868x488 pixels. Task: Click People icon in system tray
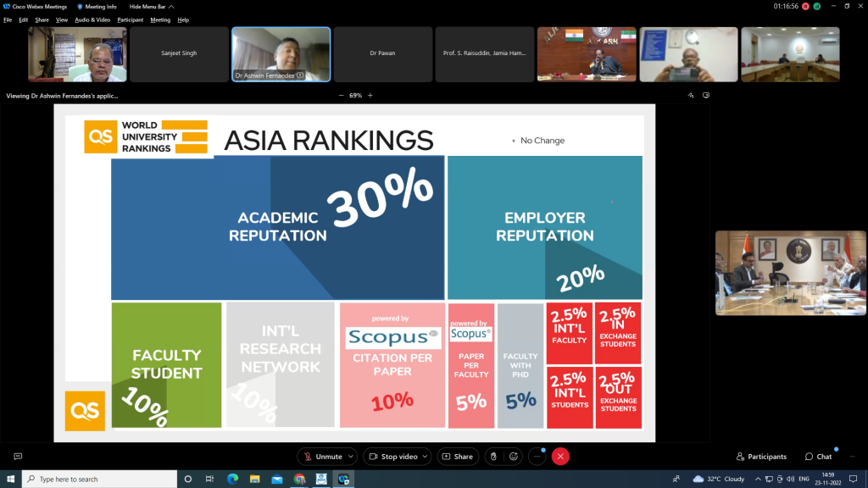point(676,480)
